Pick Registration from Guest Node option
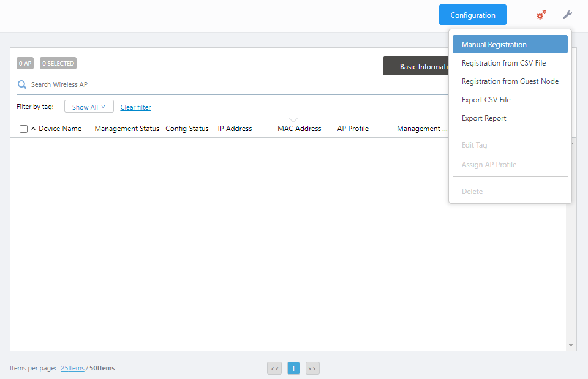 coord(510,81)
